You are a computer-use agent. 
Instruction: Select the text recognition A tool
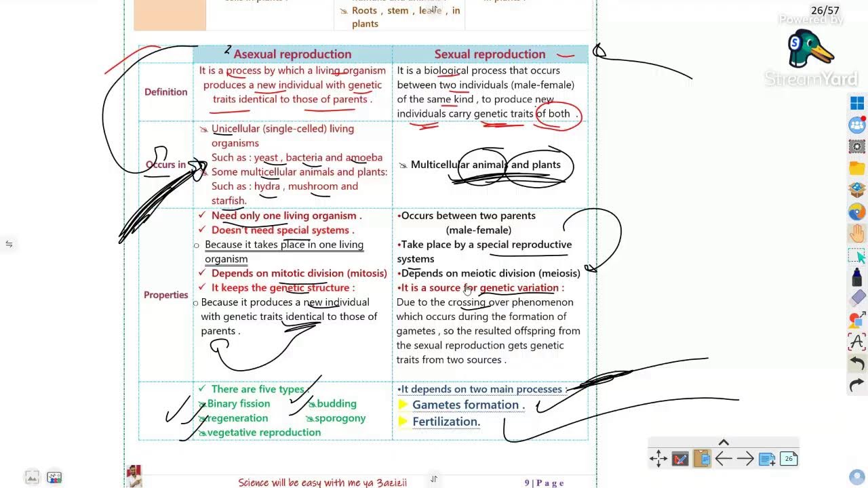857,342
